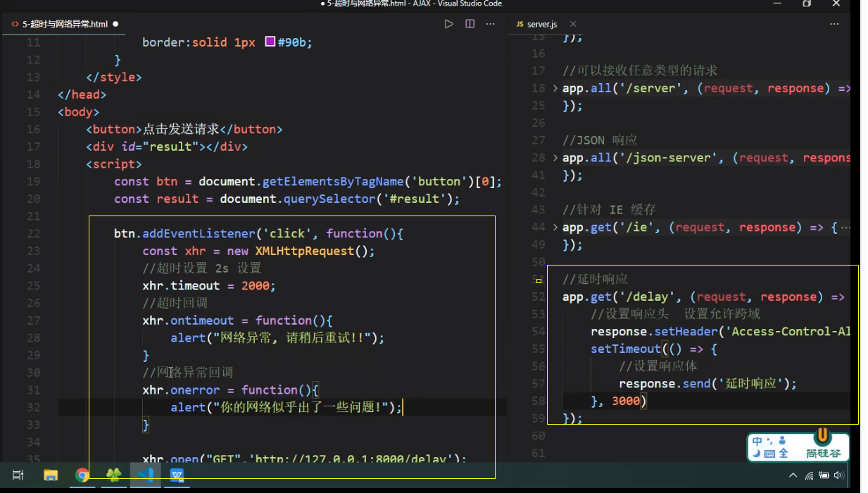Click the text xhr.timeout = 2000
868x493 pixels.
coord(208,285)
